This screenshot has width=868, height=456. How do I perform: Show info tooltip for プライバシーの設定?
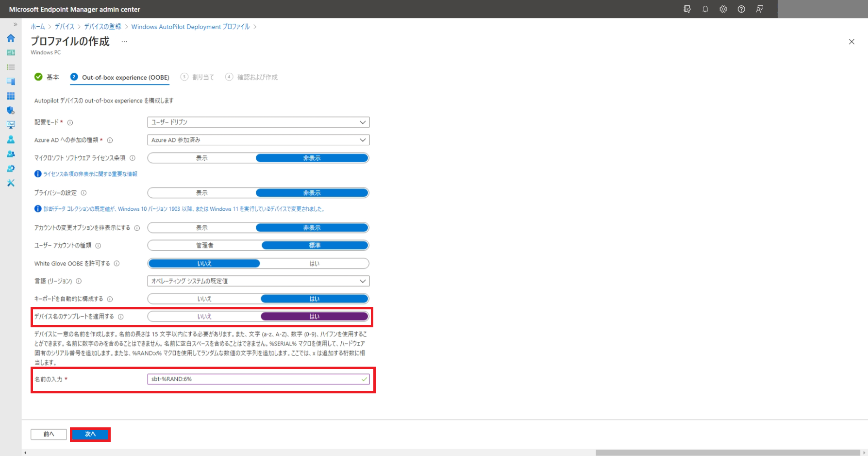point(83,193)
